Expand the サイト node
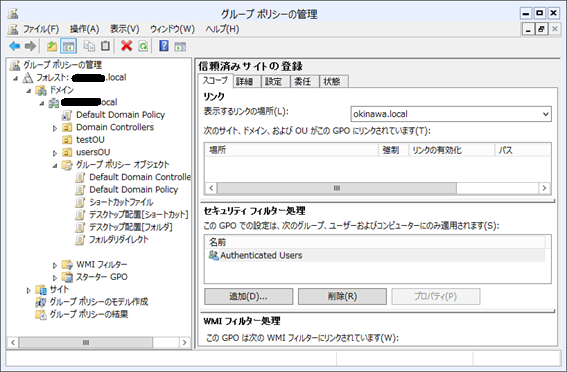The image size is (567, 372). coord(29,290)
